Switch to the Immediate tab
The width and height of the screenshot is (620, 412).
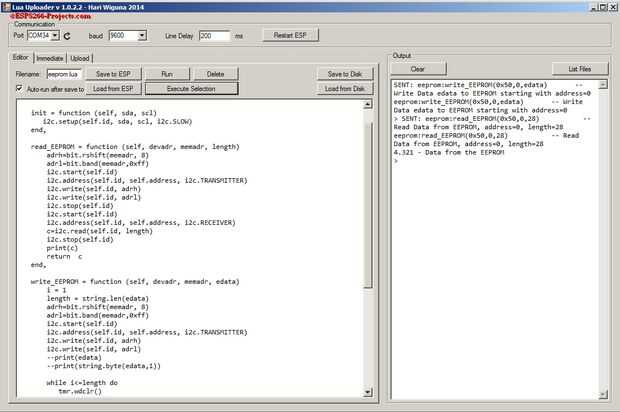pos(50,58)
